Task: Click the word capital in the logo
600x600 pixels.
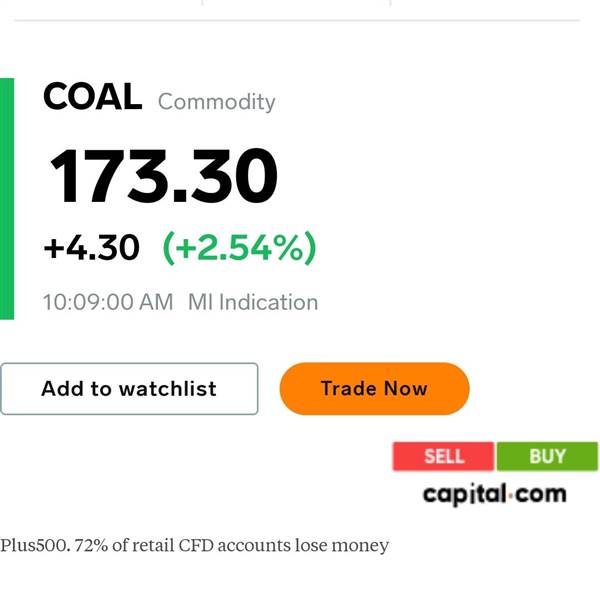Action: coord(465,495)
